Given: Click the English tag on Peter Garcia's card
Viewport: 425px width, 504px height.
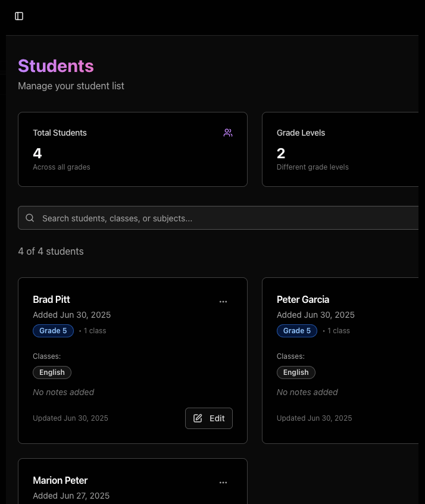Looking at the screenshot, I should pyautogui.click(x=296, y=372).
